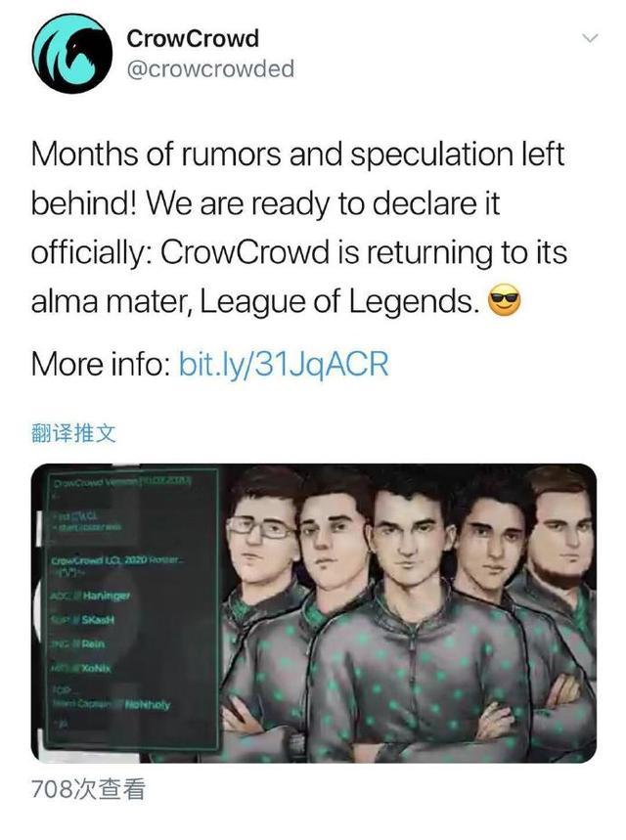Open the CrowCrowd display name profile
The image size is (626, 840).
click(193, 38)
